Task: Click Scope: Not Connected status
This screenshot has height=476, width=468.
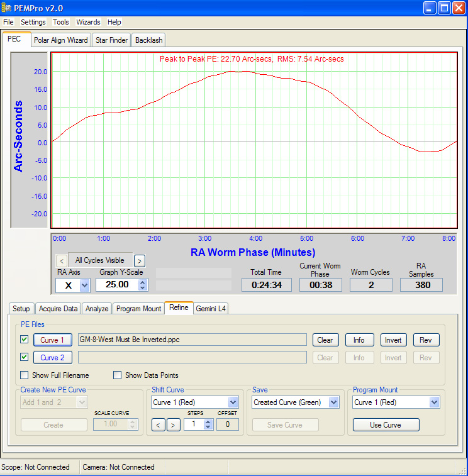Action: [x=35, y=467]
